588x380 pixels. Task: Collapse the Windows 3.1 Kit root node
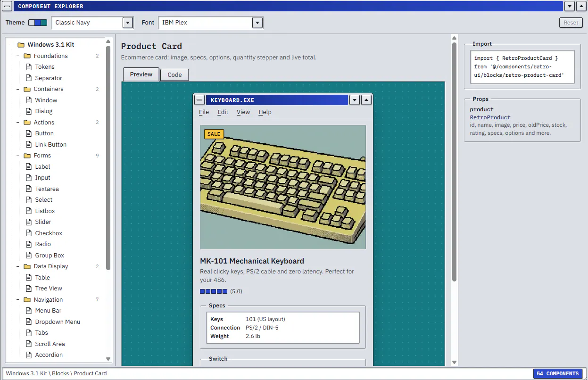[x=11, y=45]
